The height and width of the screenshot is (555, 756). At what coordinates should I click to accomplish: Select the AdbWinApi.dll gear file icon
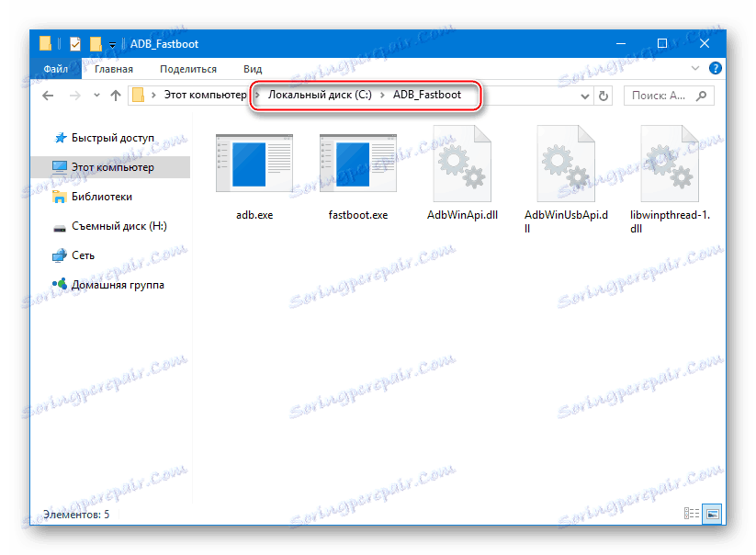click(x=462, y=163)
